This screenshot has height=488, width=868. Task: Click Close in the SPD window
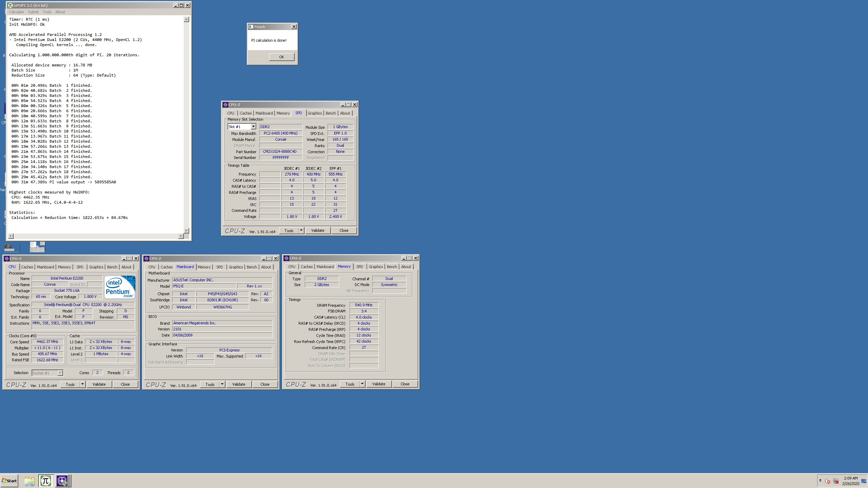pos(344,230)
